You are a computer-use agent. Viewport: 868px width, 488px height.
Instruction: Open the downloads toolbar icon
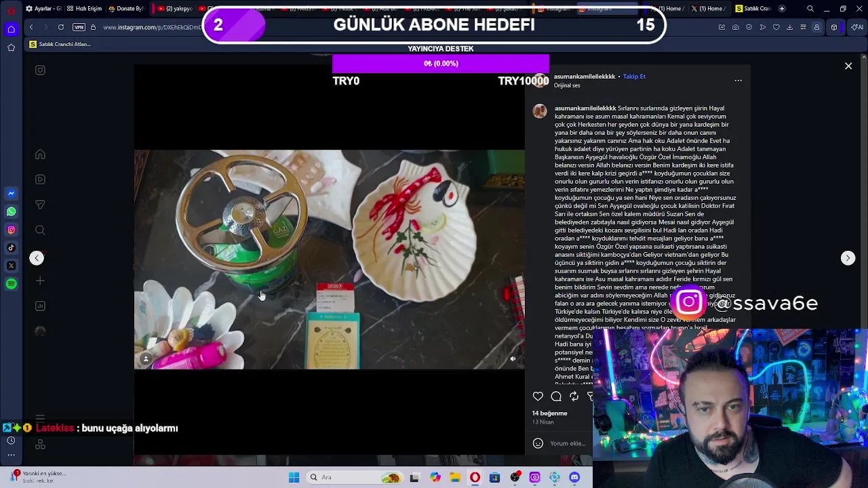coord(790,27)
